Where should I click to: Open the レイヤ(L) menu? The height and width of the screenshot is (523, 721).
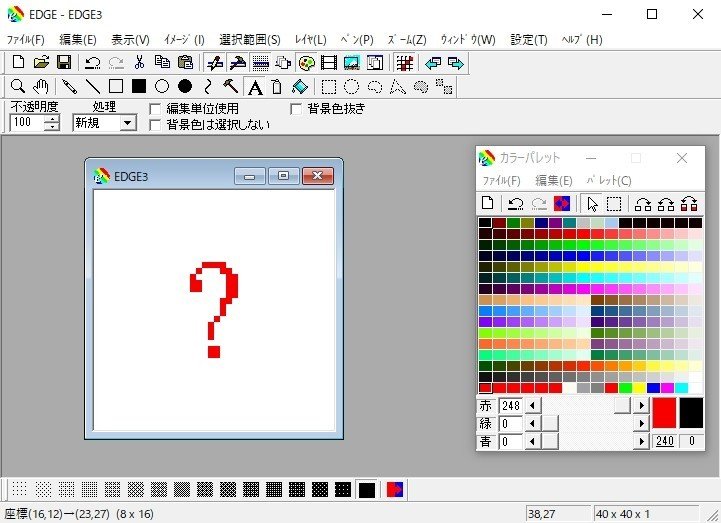pyautogui.click(x=310, y=40)
